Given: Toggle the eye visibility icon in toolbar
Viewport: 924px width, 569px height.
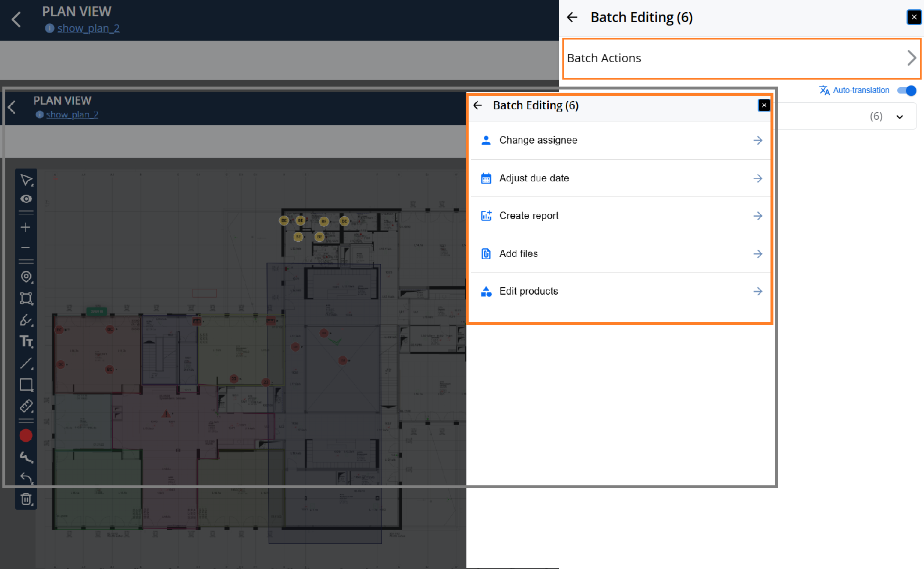Looking at the screenshot, I should tap(26, 199).
